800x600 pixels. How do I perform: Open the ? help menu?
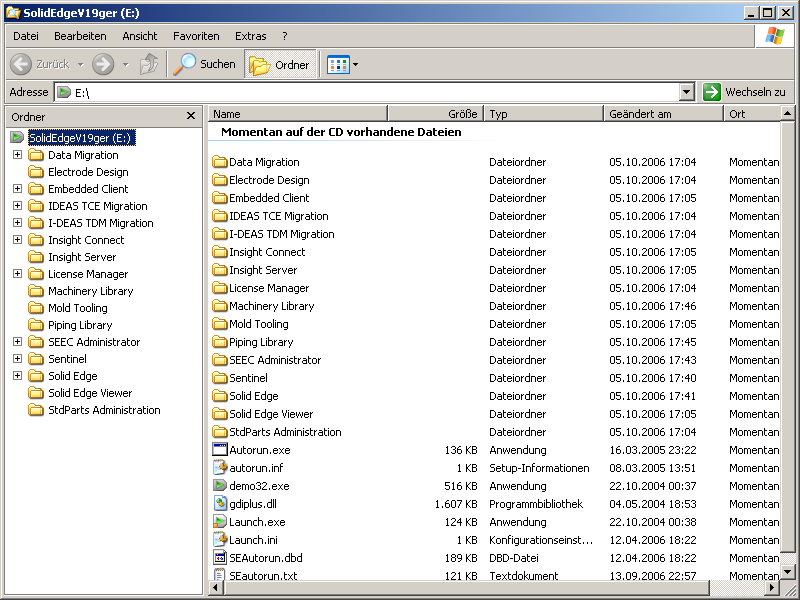[285, 36]
